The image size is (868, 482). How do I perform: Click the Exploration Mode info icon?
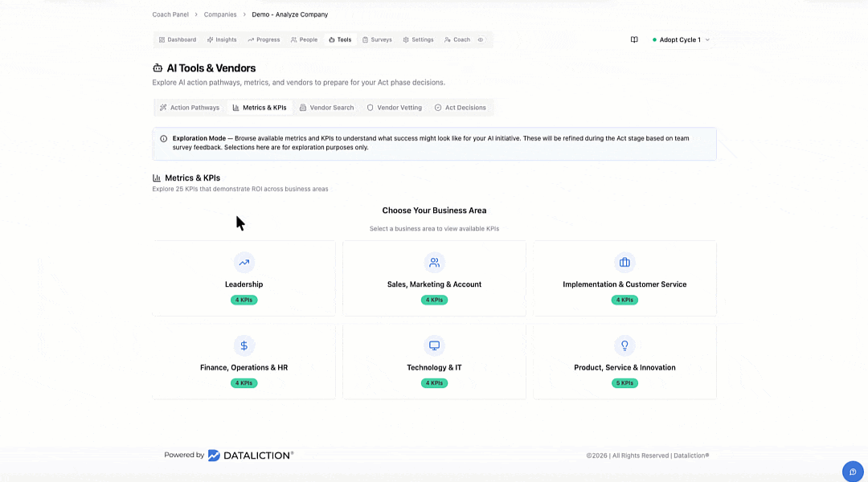(164, 138)
